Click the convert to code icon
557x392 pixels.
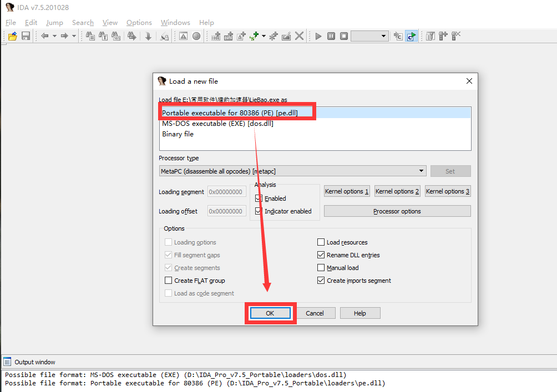click(x=216, y=36)
